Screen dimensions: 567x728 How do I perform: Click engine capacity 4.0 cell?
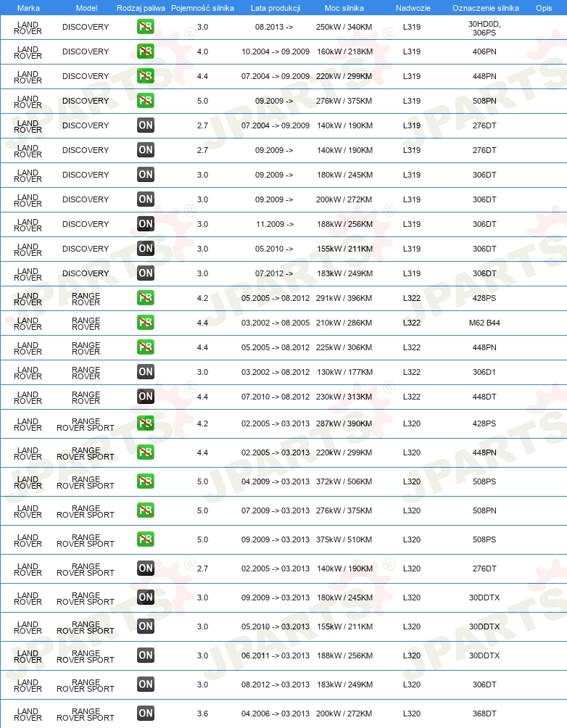(202, 51)
